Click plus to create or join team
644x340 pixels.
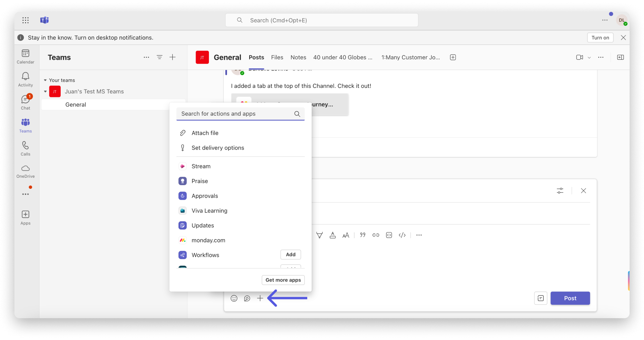click(x=172, y=57)
